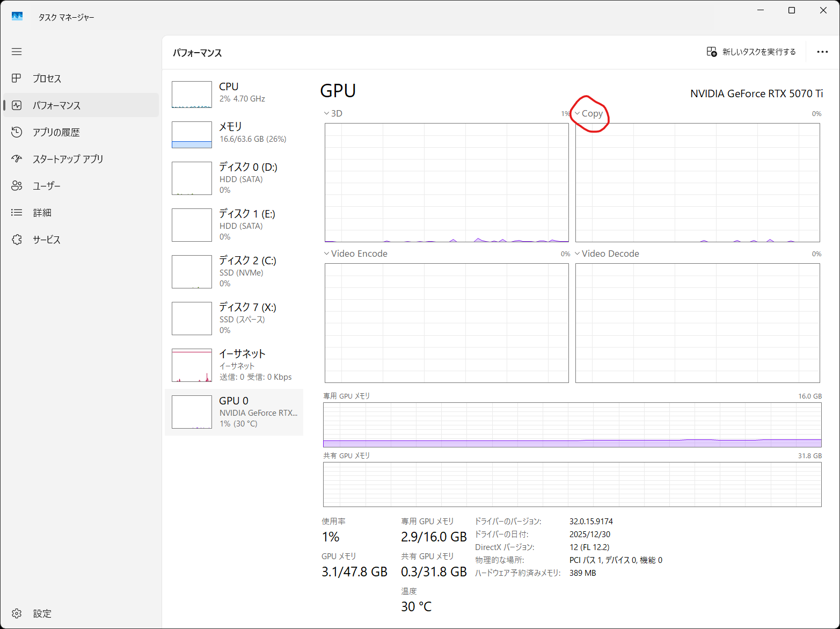Click the 専用 GPU メモリ usage graph
Image resolution: width=840 pixels, height=629 pixels.
572,425
